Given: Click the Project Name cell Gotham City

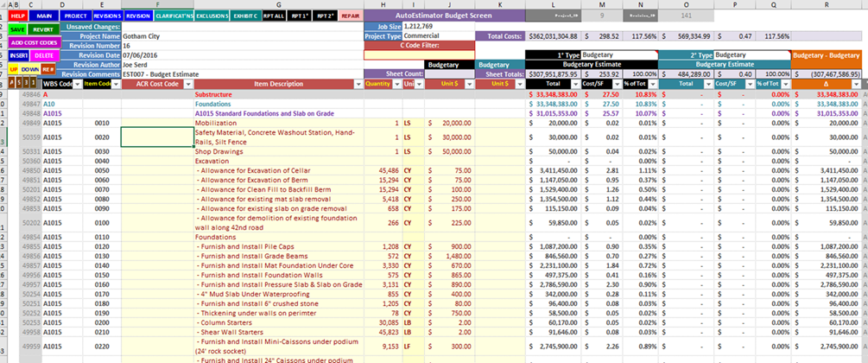Looking at the screenshot, I should click(x=243, y=36).
